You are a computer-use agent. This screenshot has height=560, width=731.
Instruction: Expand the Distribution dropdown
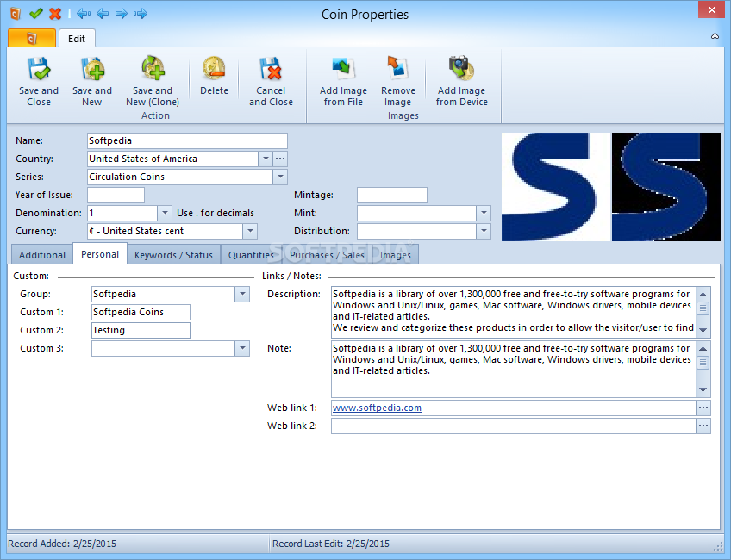tap(484, 231)
